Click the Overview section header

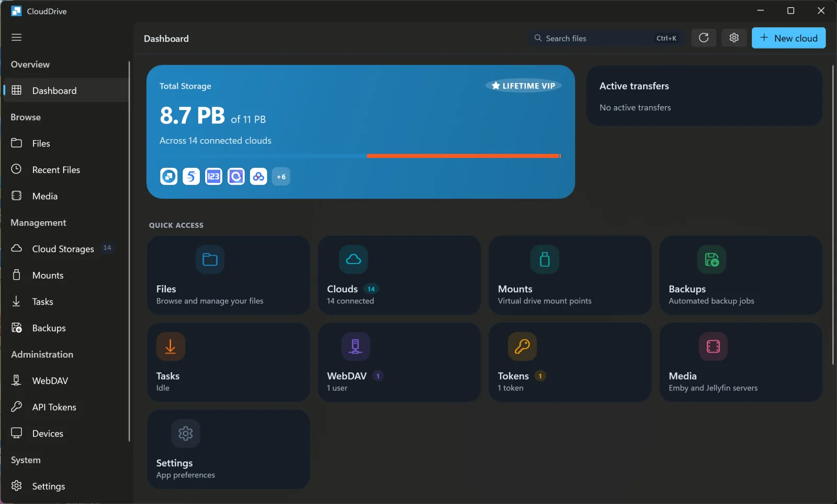pyautogui.click(x=30, y=64)
